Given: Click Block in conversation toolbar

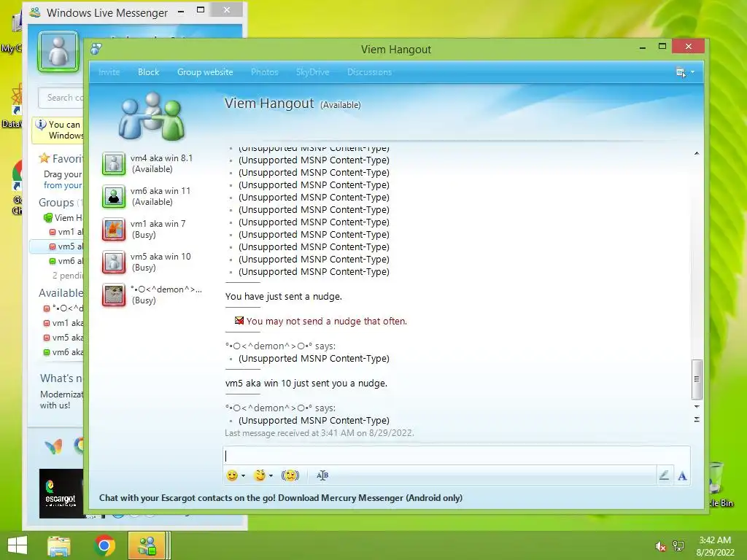Looking at the screenshot, I should pyautogui.click(x=149, y=72).
